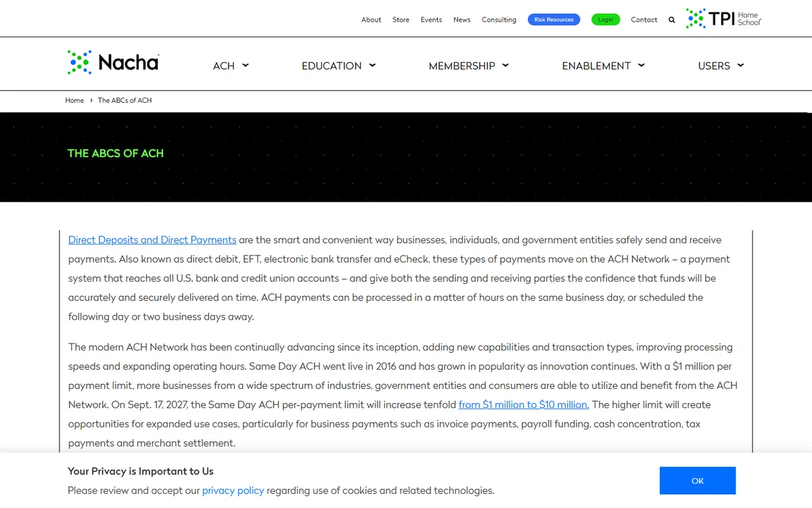
Task: Open the Consulting link
Action: point(499,20)
